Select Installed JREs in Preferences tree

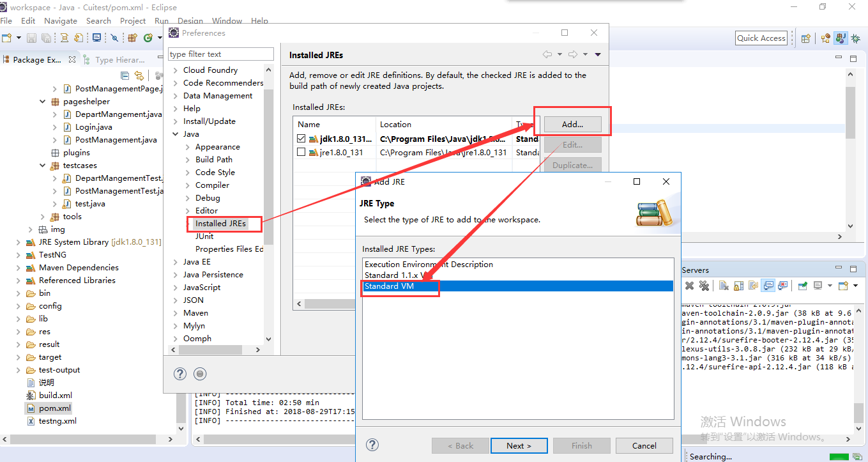[x=220, y=224]
